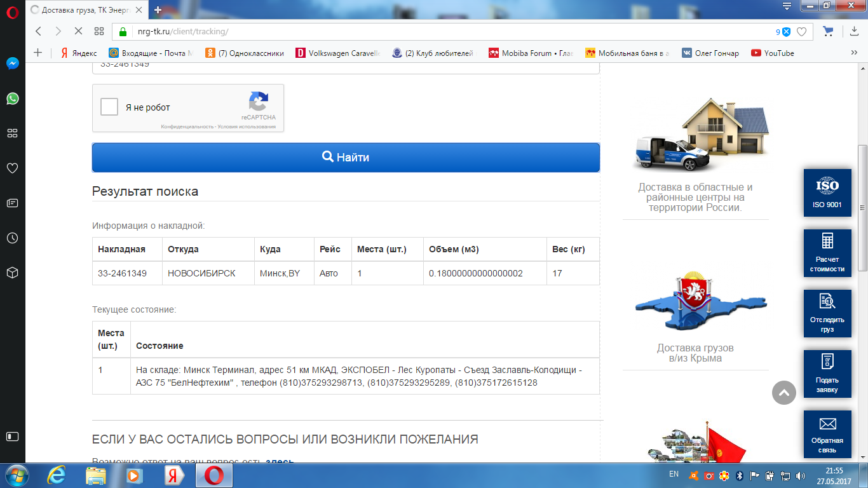Screen dimensions: 868x488
Task: Toggle sidebar panel button at bottom left
Action: [12, 436]
